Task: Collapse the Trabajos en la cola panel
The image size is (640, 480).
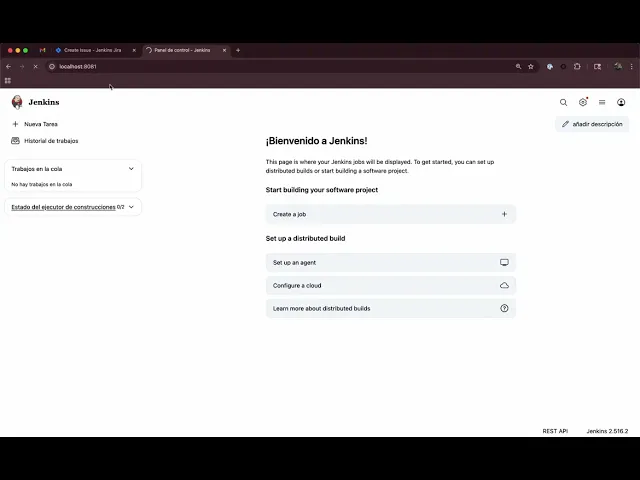Action: coord(131,169)
